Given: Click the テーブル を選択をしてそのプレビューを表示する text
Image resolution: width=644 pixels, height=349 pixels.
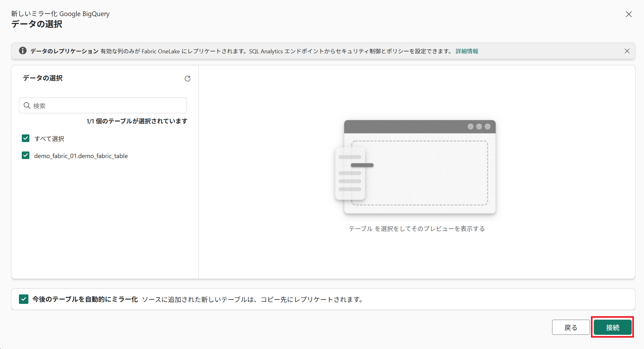Looking at the screenshot, I should [x=417, y=229].
